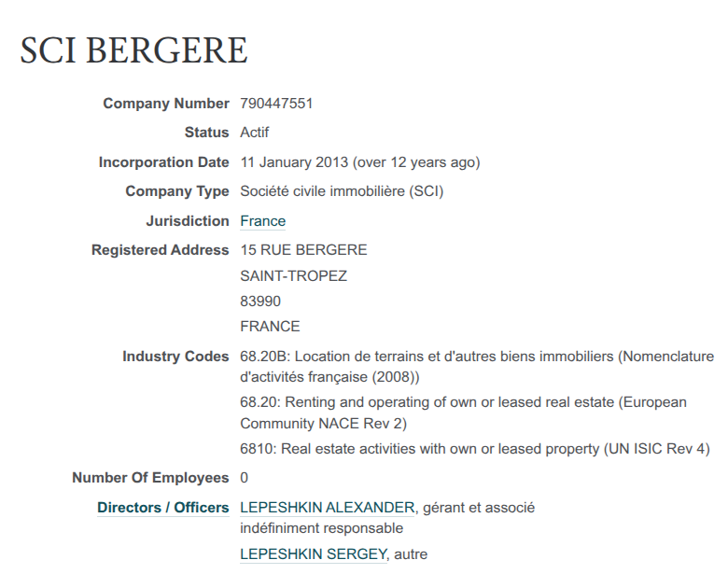Open LEPESHKIN SERGEY's officer page
Viewport: 728px width, 574px height.
(x=313, y=554)
